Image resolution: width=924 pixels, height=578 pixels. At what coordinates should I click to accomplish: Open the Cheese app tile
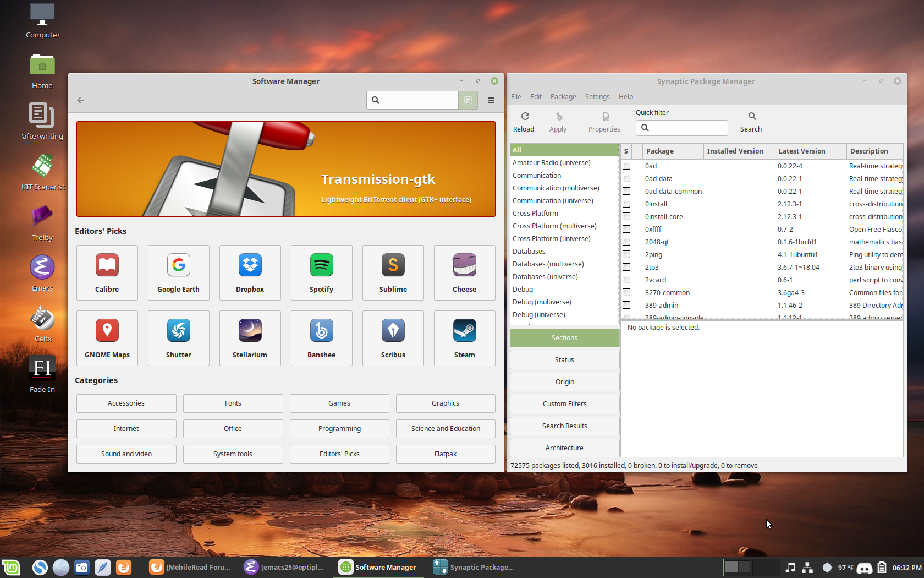[x=465, y=272]
